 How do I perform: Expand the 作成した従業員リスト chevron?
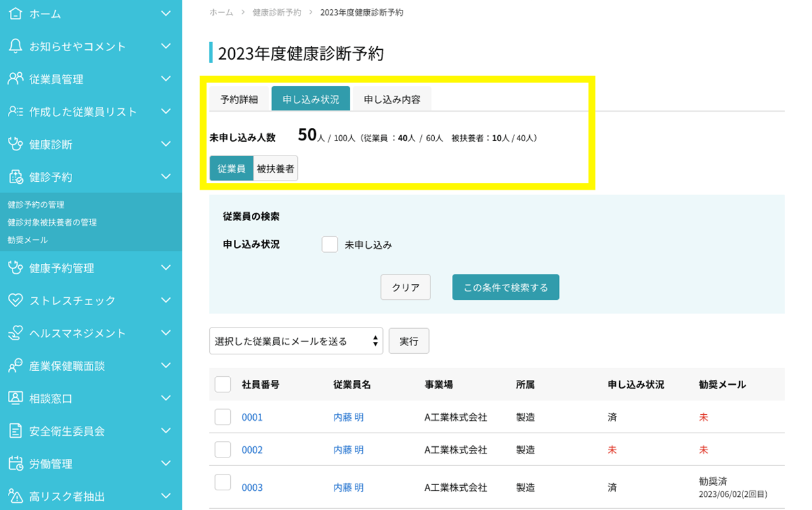pos(166,112)
